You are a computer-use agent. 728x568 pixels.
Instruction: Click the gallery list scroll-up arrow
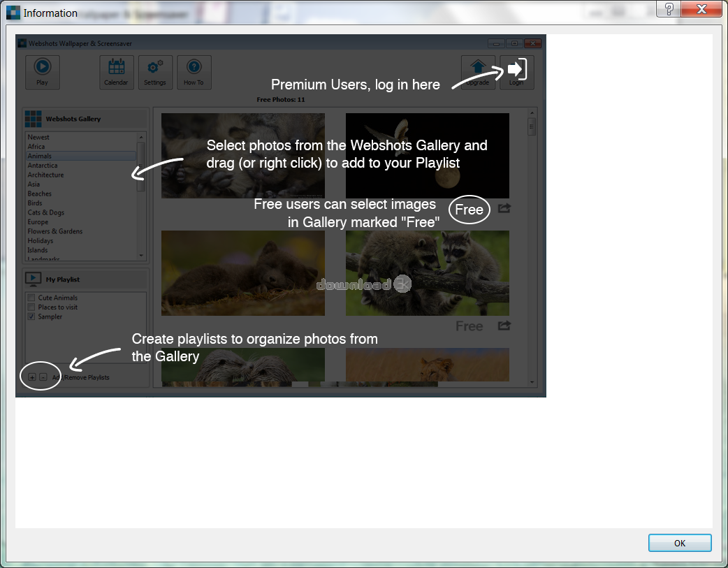pos(141,137)
